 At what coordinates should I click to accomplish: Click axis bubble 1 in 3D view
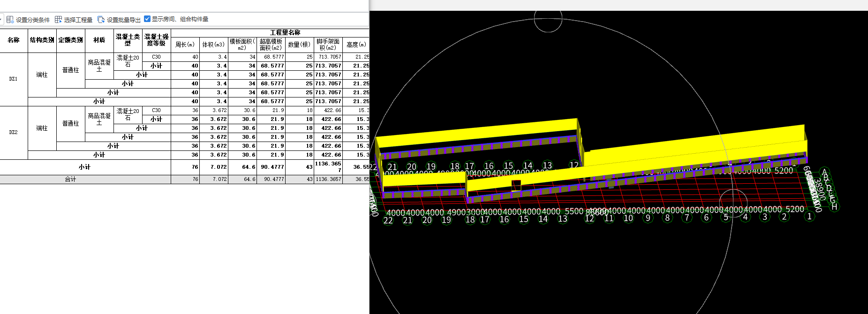809,217
